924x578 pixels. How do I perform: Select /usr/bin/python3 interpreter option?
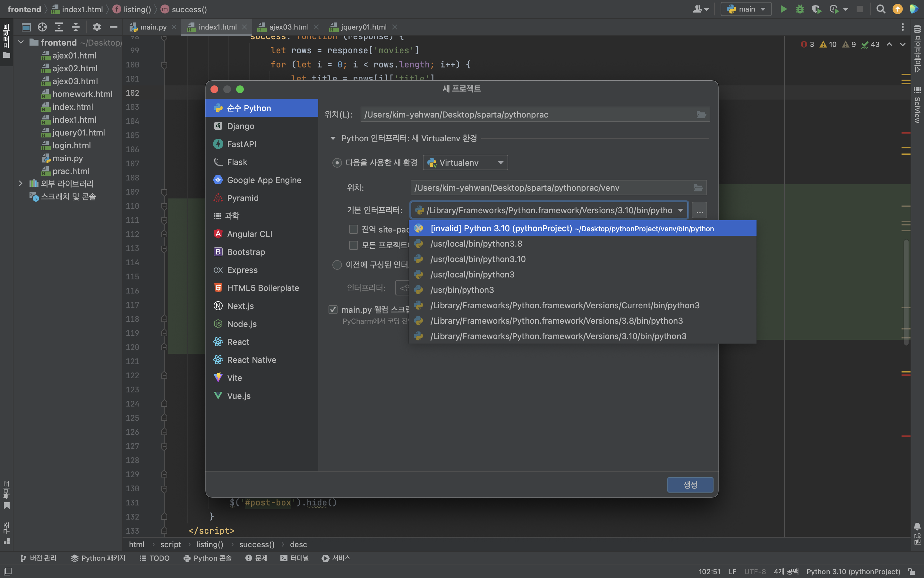(x=582, y=290)
